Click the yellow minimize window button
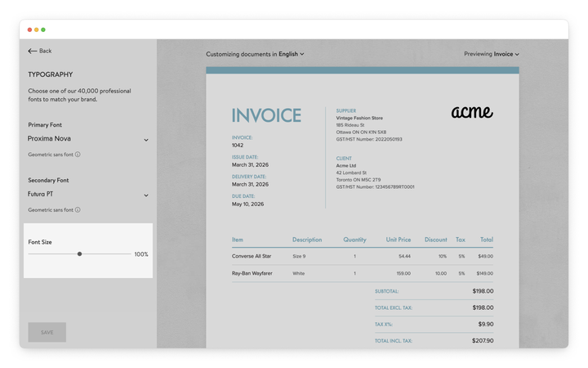The image size is (588, 368). point(37,29)
